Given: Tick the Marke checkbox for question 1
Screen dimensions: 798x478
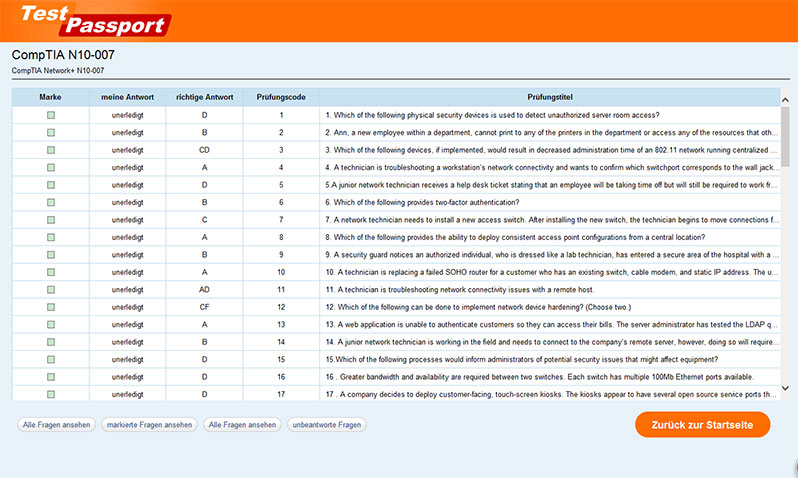Looking at the screenshot, I should click(51, 115).
